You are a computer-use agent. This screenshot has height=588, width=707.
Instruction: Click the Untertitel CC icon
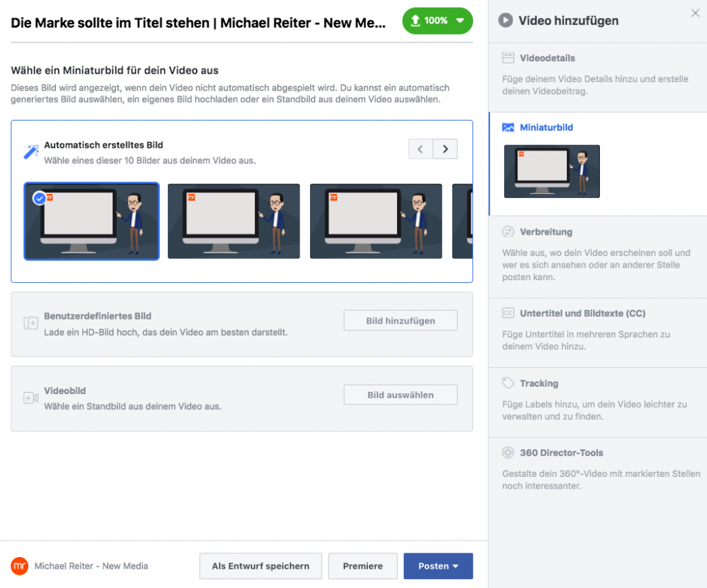click(x=508, y=313)
